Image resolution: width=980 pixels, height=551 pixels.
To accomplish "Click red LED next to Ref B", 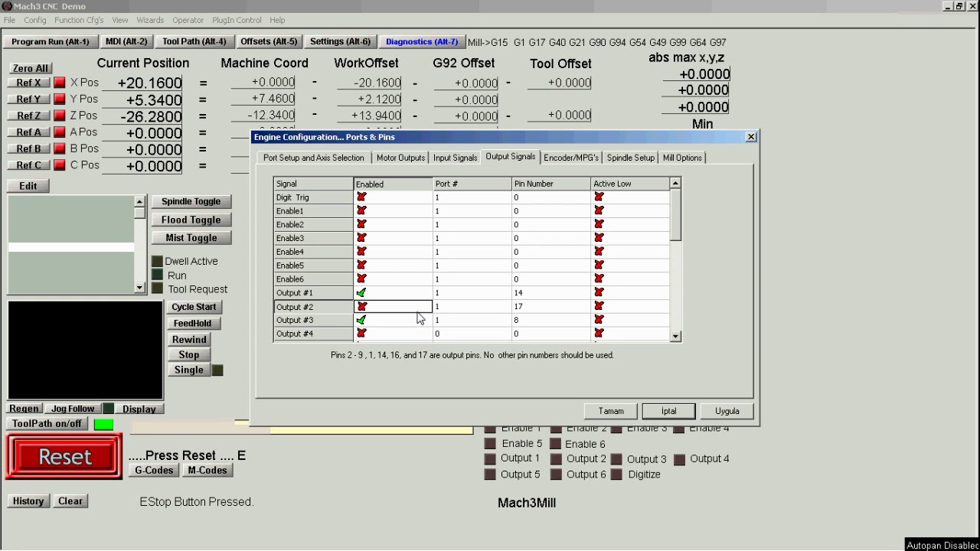I will tap(60, 148).
